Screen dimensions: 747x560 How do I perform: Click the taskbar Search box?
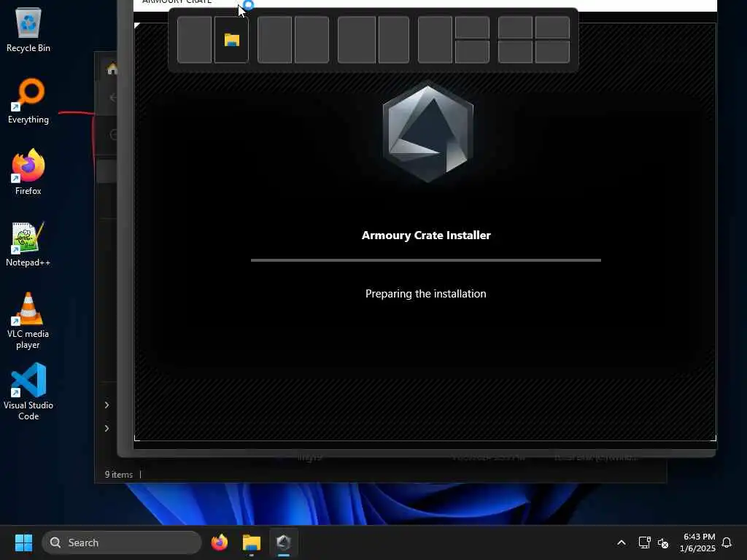click(x=122, y=542)
